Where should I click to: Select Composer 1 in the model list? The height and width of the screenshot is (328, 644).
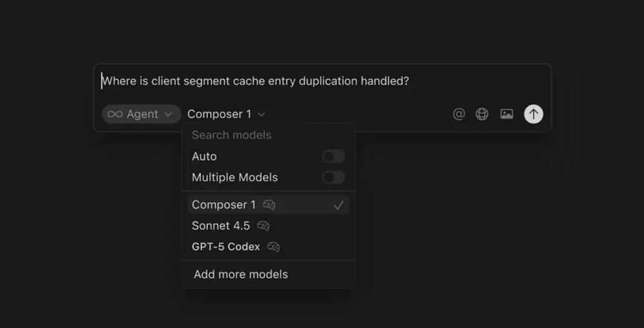pos(223,205)
